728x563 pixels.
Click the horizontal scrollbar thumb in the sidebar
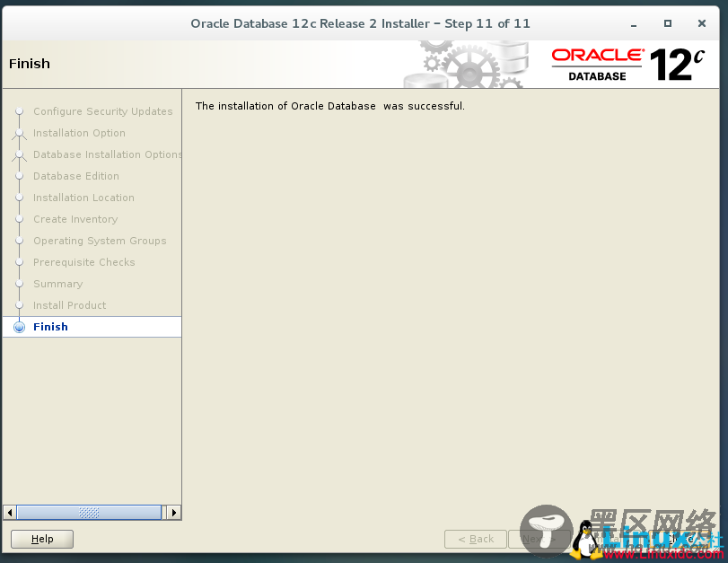click(89, 513)
